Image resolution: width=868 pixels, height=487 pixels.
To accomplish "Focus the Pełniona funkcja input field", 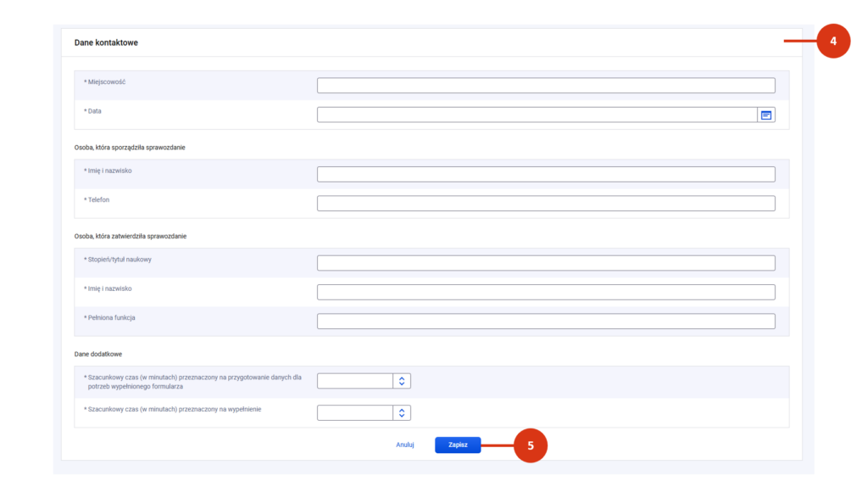I will pos(546,322).
